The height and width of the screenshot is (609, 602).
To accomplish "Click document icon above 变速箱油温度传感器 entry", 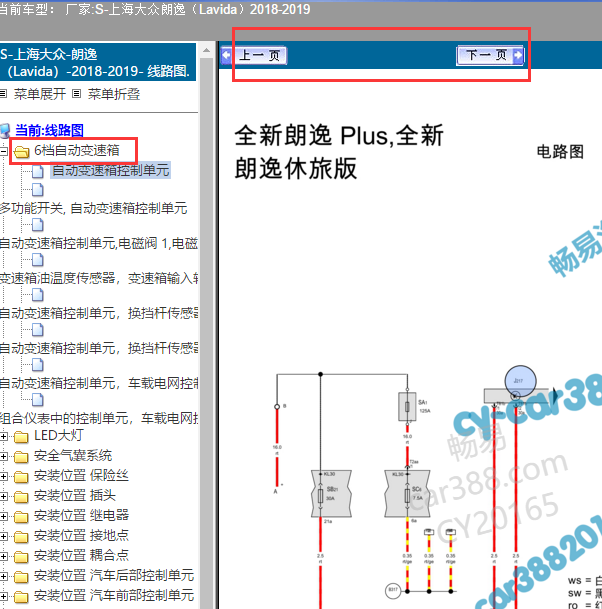I will click(38, 259).
